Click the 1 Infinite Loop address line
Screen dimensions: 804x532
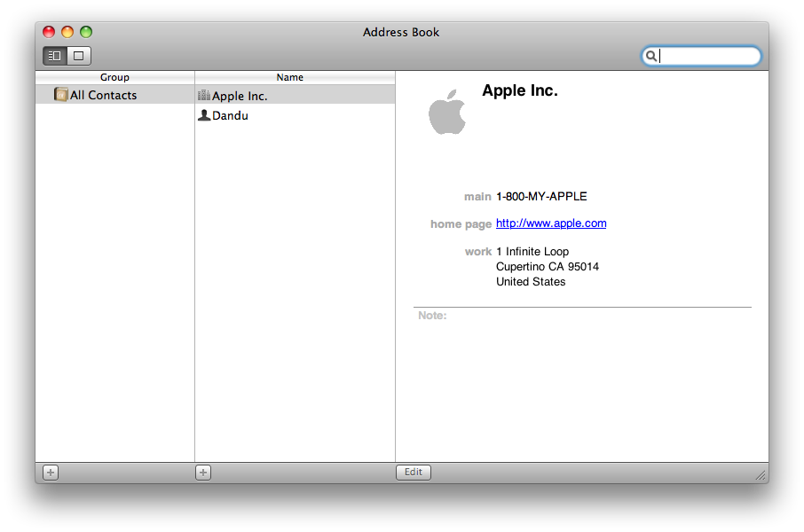point(532,252)
